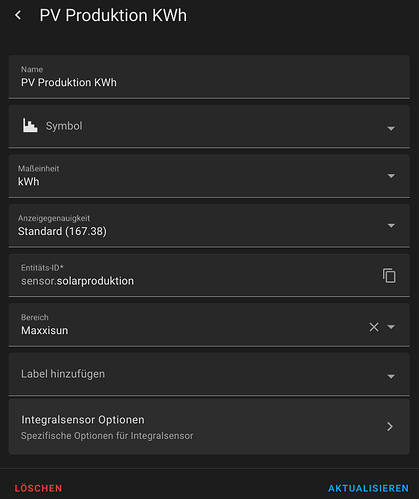Click the Symbol field label
The height and width of the screenshot is (499, 419).
[64, 126]
